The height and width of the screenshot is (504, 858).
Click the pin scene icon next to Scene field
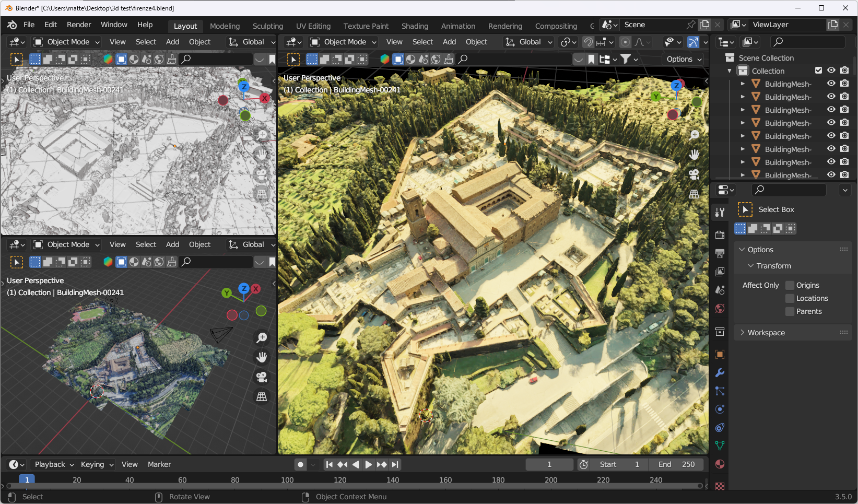pyautogui.click(x=691, y=25)
